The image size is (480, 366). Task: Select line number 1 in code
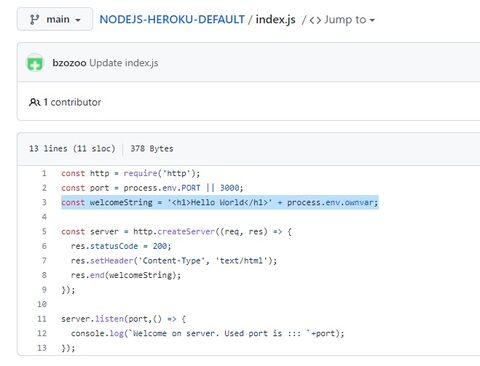tap(44, 173)
